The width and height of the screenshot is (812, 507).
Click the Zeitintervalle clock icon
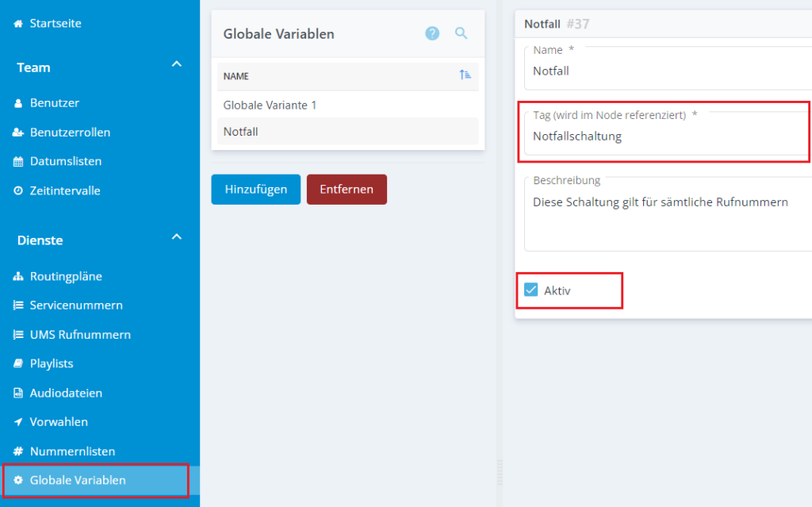tap(18, 191)
